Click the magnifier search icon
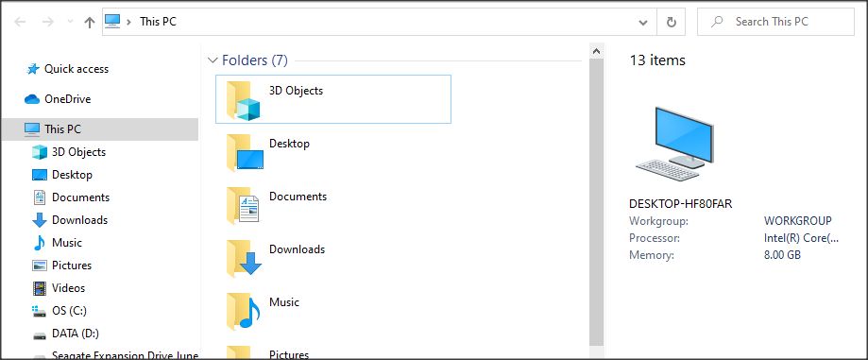Viewport: 868px width, 360px height. 717,22
